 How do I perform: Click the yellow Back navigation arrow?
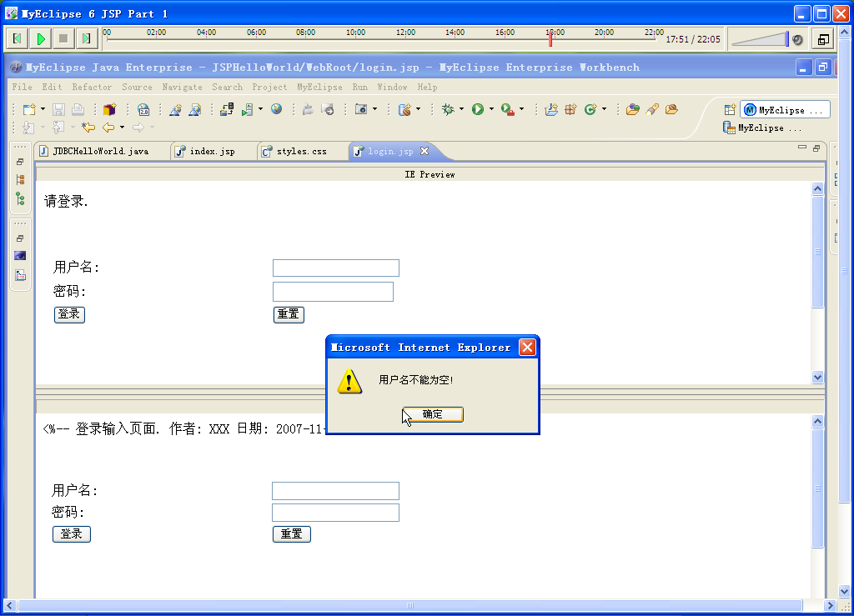point(108,128)
